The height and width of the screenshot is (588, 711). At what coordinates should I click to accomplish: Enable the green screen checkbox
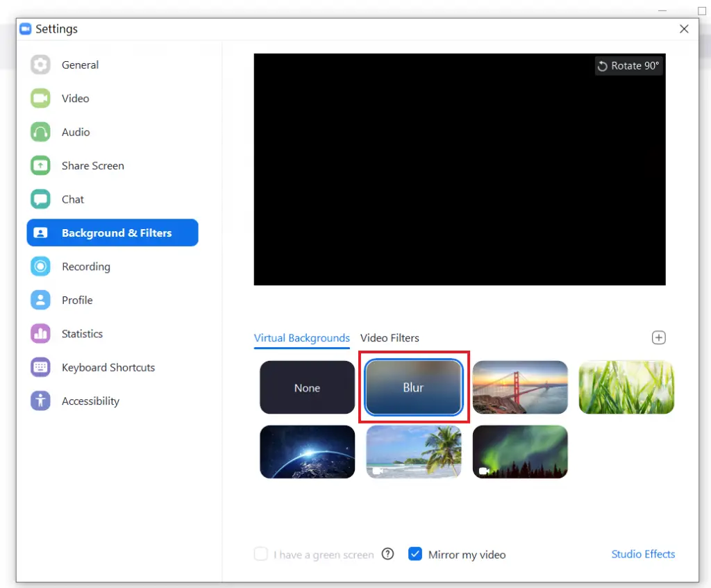260,554
